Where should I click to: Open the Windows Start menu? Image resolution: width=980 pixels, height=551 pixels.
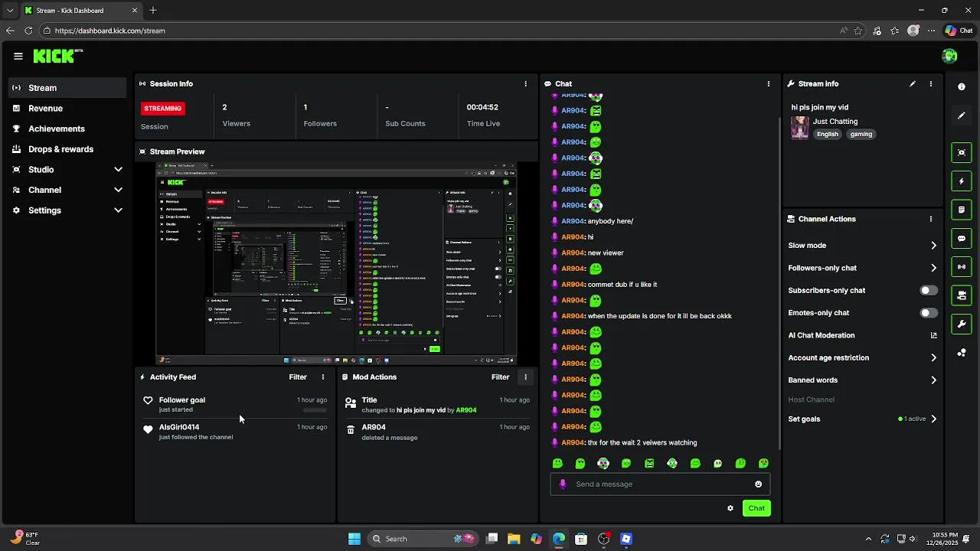(354, 540)
